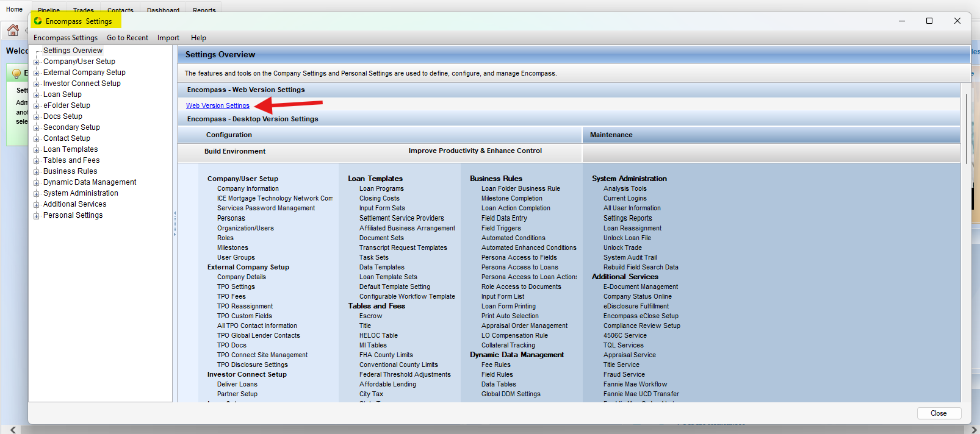The image size is (980, 434).
Task: Open the TPO Fees link
Action: point(231,296)
